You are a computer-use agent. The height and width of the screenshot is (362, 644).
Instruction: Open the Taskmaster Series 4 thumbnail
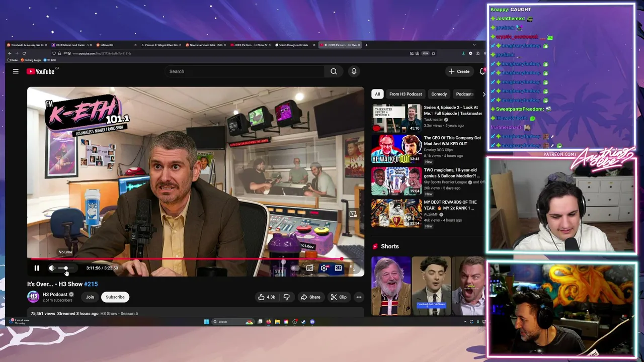[396, 118]
